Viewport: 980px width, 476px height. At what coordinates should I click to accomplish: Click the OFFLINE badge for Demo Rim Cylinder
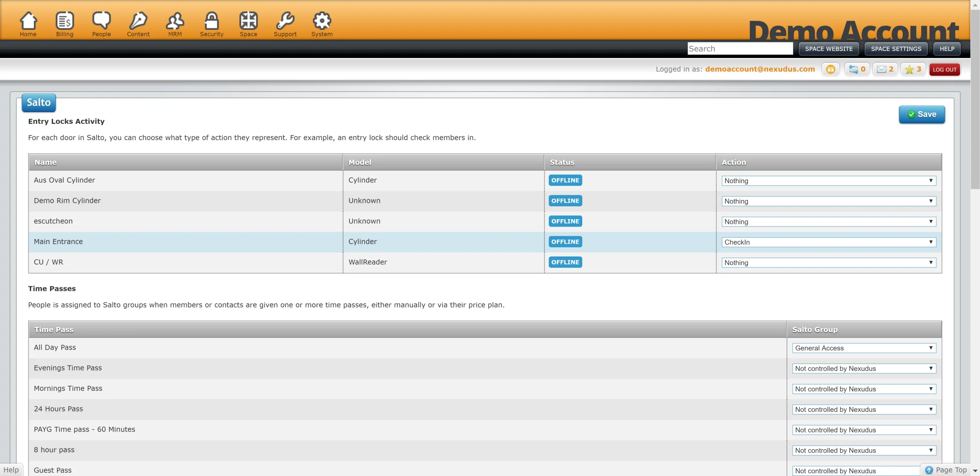coord(565,201)
